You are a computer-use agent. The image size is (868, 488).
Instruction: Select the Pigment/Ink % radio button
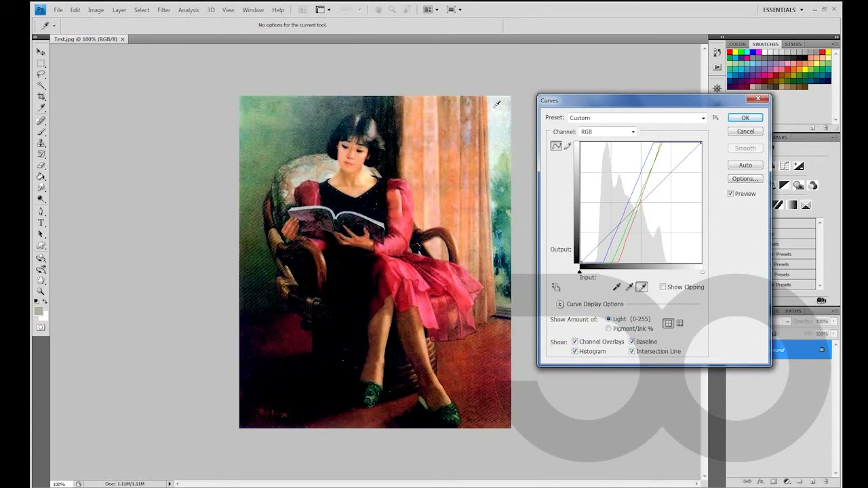[608, 329]
